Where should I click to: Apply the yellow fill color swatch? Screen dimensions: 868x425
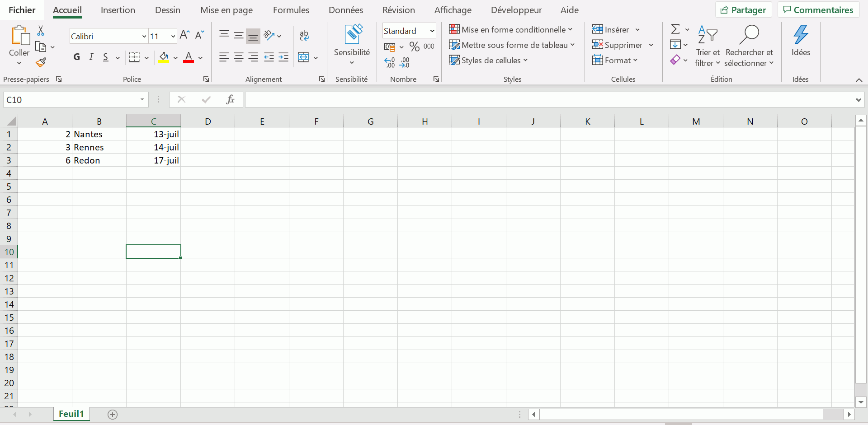pos(164,57)
